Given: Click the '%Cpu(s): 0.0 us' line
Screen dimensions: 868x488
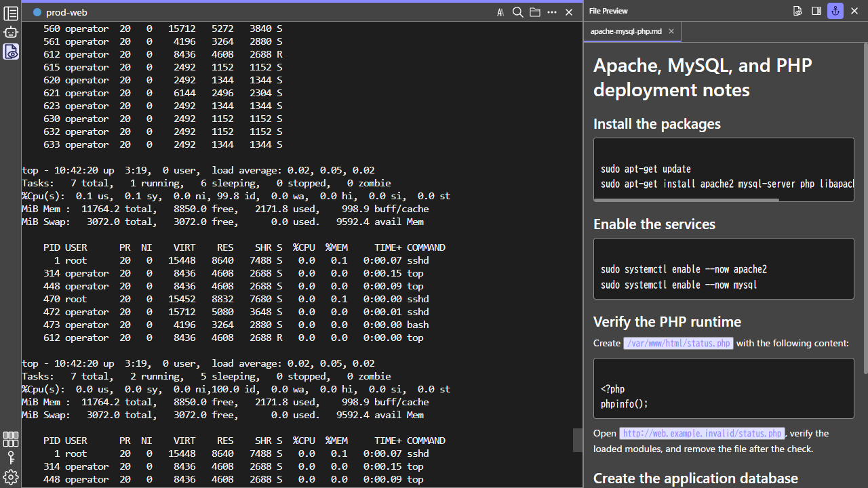Looking at the screenshot, I should pyautogui.click(x=236, y=389).
